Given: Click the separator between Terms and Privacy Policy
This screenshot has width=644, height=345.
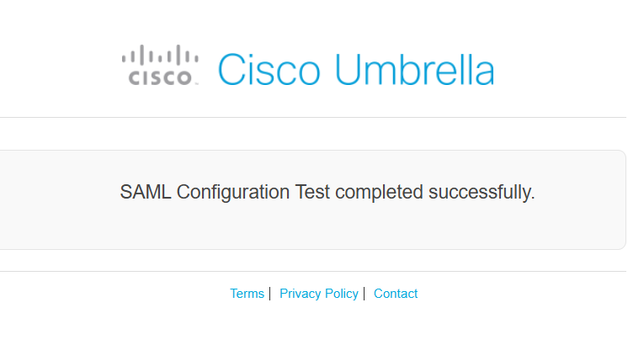Looking at the screenshot, I should click(269, 294).
